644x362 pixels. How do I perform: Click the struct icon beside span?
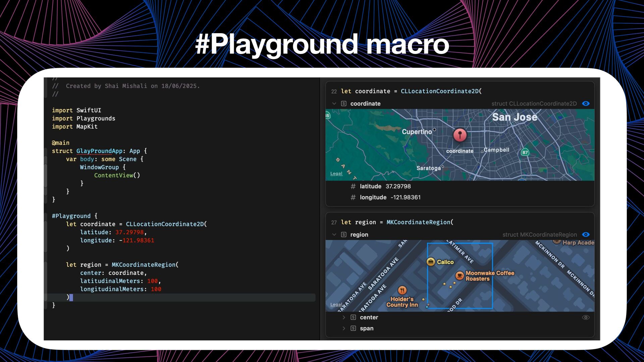(353, 328)
